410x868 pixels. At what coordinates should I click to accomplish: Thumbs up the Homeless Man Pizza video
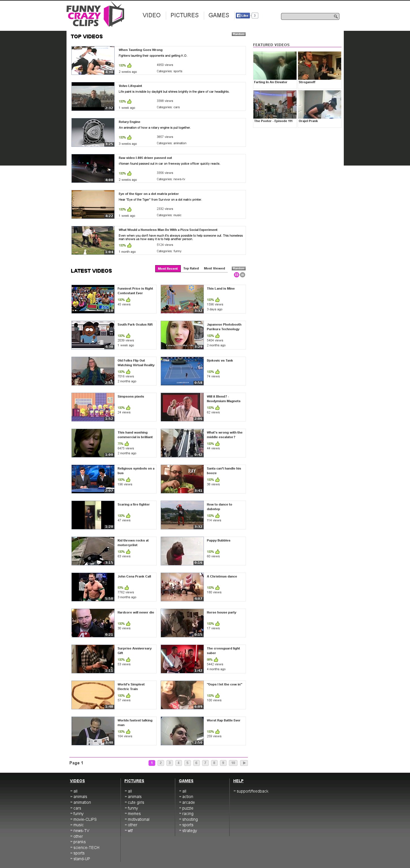click(x=129, y=245)
